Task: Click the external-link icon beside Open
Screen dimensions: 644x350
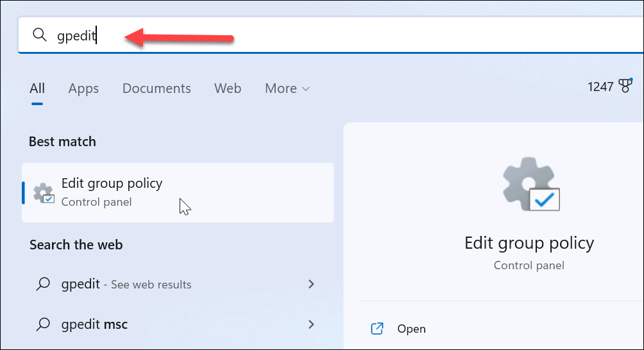Action: [378, 329]
